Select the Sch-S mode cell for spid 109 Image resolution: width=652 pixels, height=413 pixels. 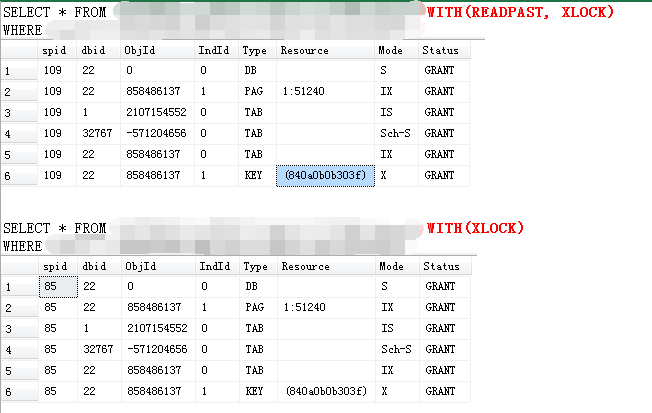pos(395,133)
